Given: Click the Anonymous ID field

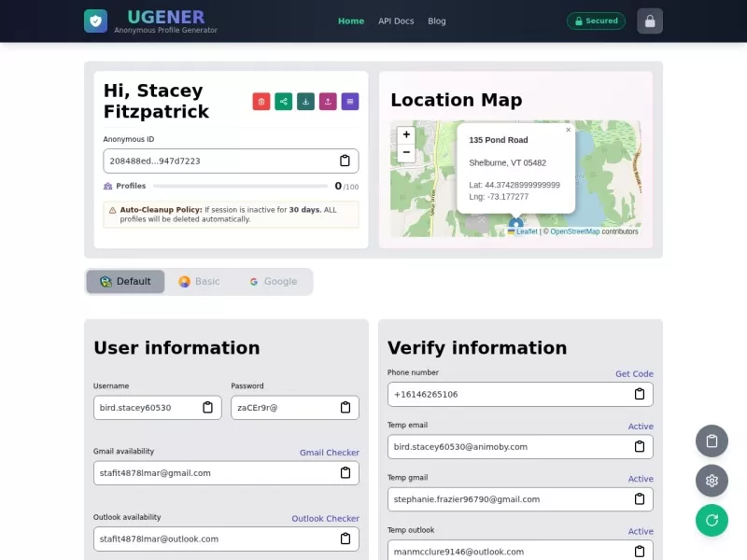Looking at the screenshot, I should (231, 161).
